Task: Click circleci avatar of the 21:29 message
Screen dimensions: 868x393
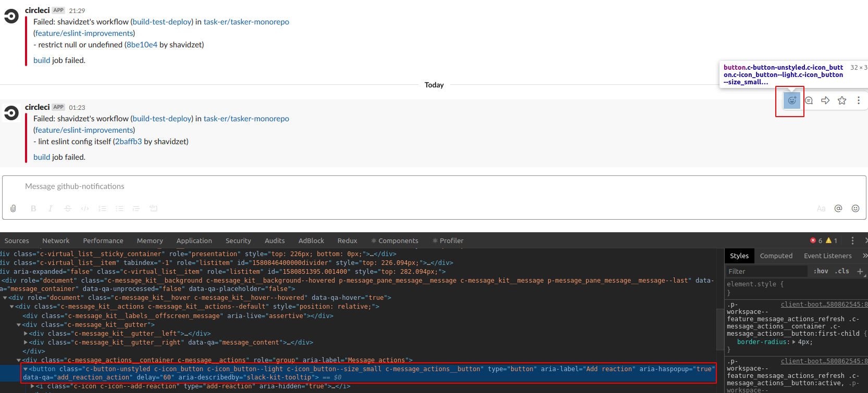Action: (x=11, y=17)
